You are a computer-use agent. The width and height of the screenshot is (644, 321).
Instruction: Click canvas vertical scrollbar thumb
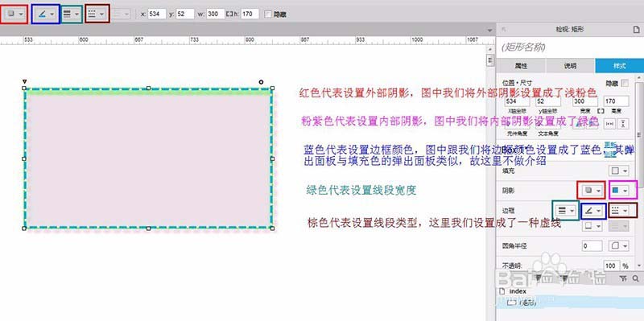click(x=489, y=60)
